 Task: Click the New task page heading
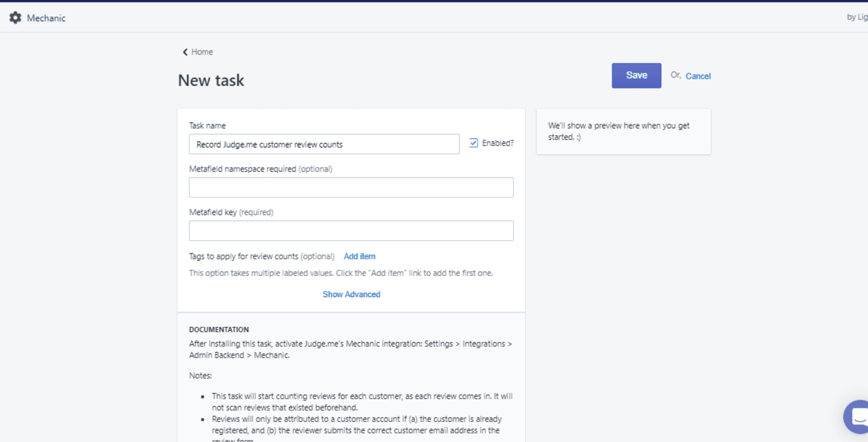tap(211, 80)
